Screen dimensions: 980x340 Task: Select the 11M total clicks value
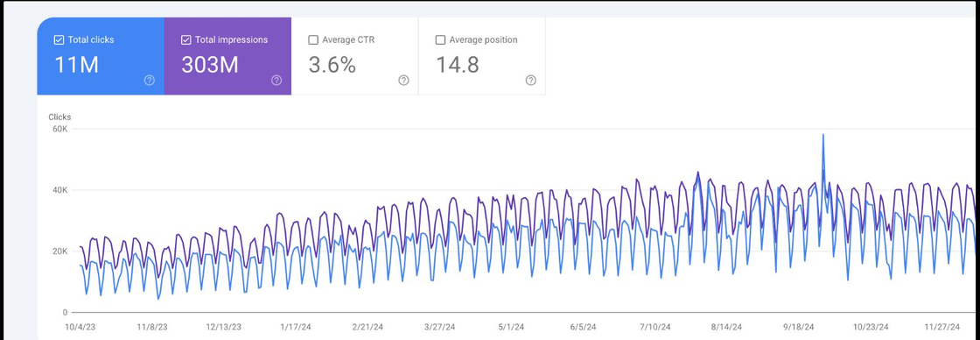pyautogui.click(x=76, y=65)
